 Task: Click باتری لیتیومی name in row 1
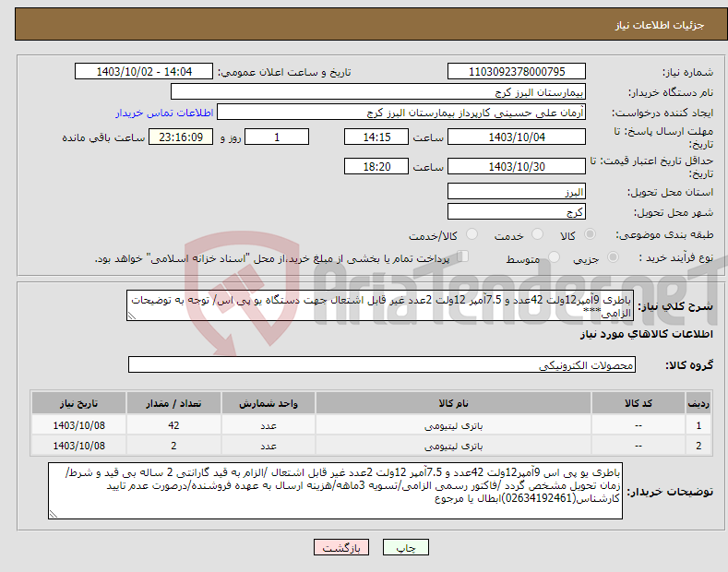[453, 425]
